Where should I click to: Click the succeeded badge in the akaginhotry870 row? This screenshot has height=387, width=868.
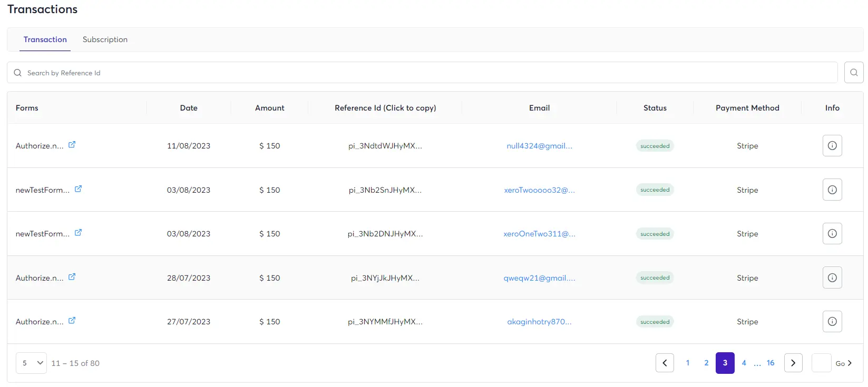(655, 322)
